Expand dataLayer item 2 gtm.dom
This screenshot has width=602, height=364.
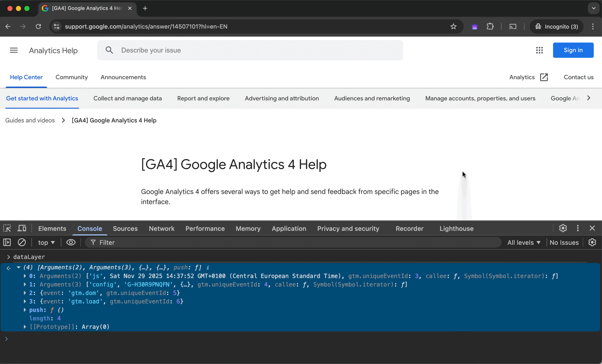tap(25, 293)
